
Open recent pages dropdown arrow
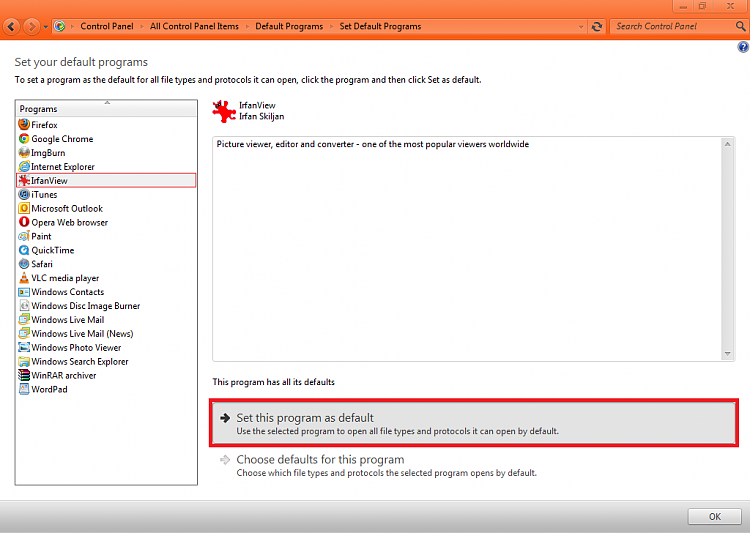click(x=46, y=27)
